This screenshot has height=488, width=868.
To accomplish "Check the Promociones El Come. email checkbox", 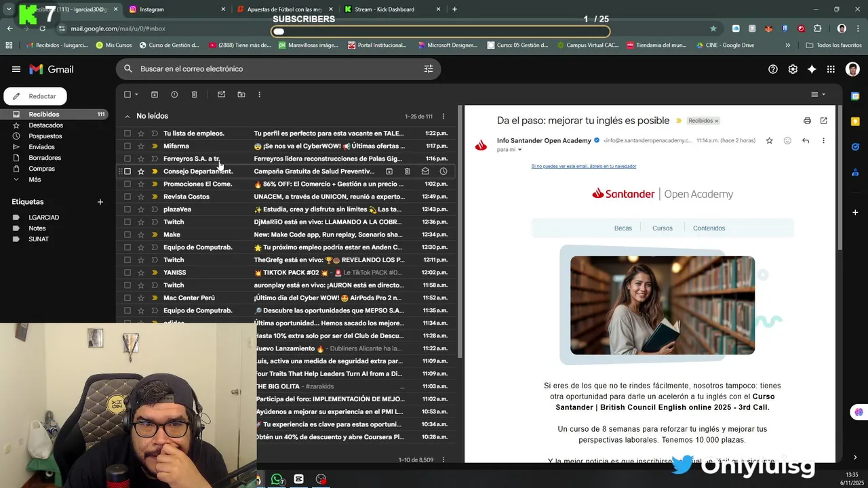I will [x=127, y=184].
